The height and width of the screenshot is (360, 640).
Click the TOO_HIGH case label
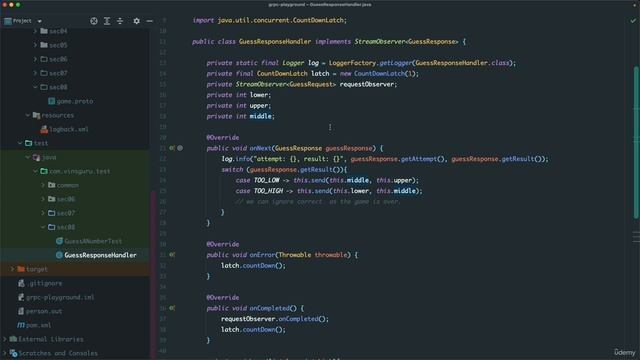(268, 191)
